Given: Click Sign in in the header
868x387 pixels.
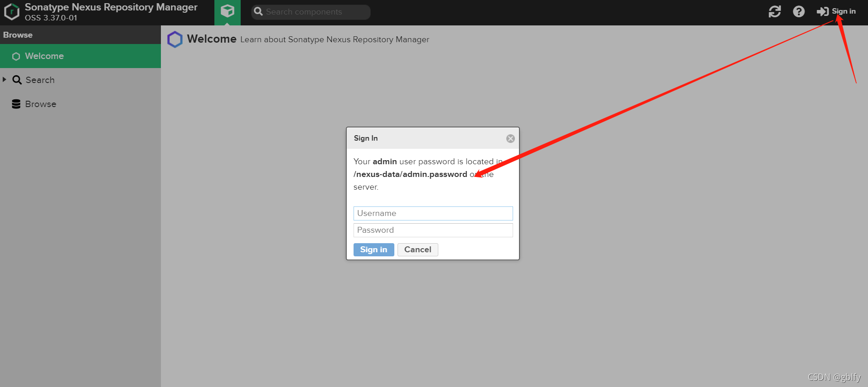Looking at the screenshot, I should click(x=836, y=11).
